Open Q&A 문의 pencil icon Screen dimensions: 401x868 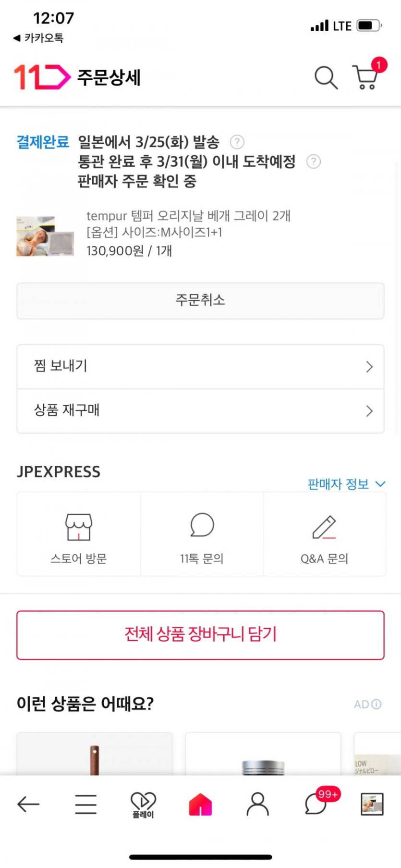pyautogui.click(x=325, y=534)
